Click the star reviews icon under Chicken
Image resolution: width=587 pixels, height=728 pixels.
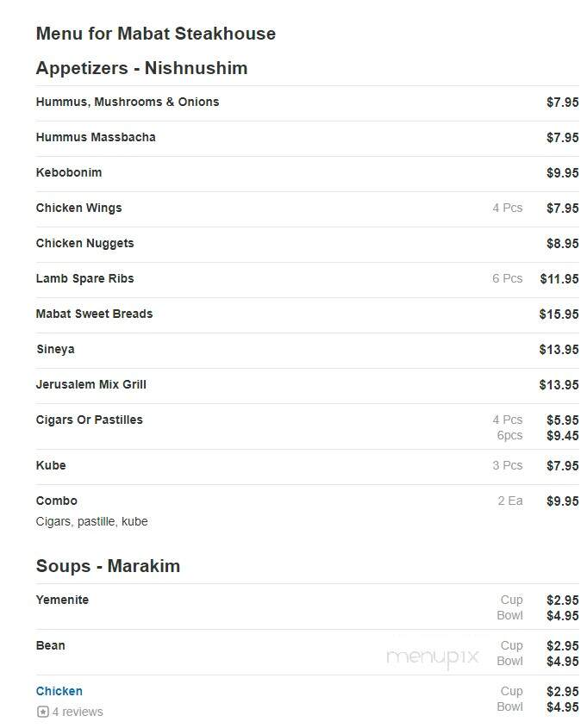click(x=42, y=712)
